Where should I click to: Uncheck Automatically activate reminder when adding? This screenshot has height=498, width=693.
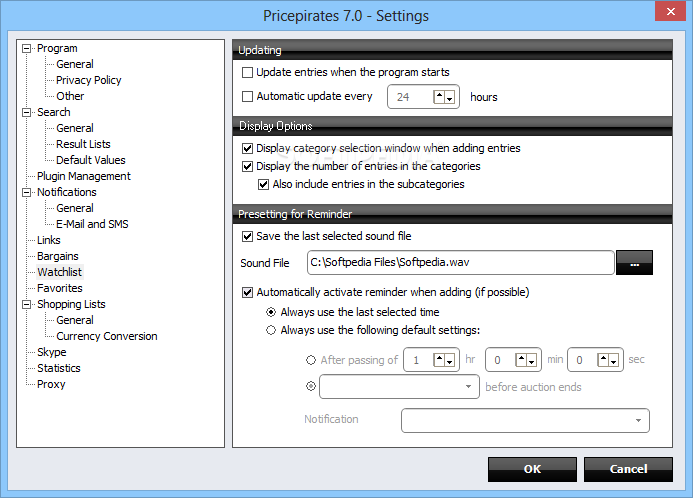coord(248,293)
